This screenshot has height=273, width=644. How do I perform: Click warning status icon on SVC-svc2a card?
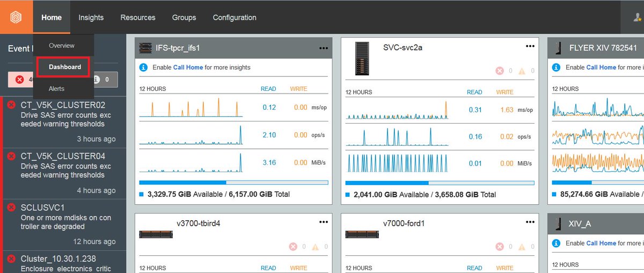(522, 70)
